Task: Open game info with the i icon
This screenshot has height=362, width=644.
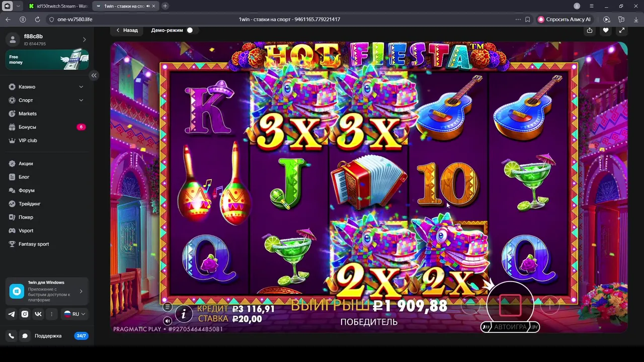Action: 184,314
